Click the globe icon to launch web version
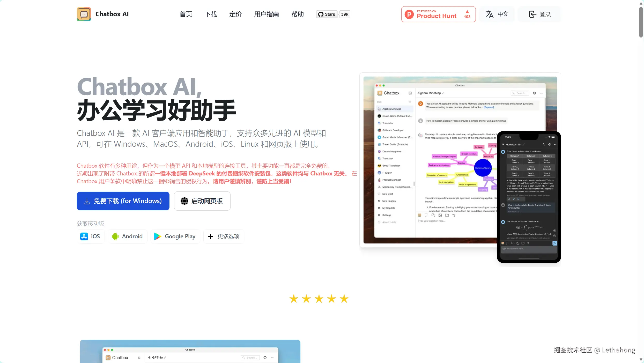Viewport: 644px width, 363px height. [184, 201]
